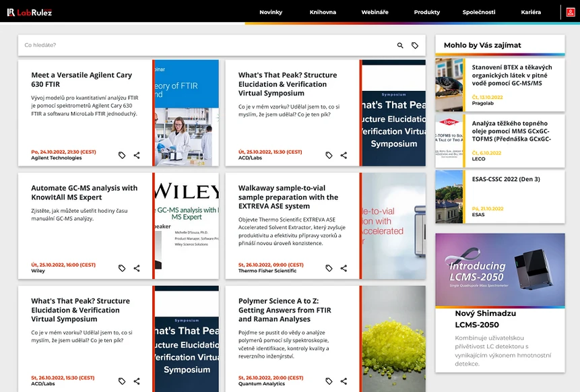Click the bird photo thumbnail for BTEX article

(449, 85)
